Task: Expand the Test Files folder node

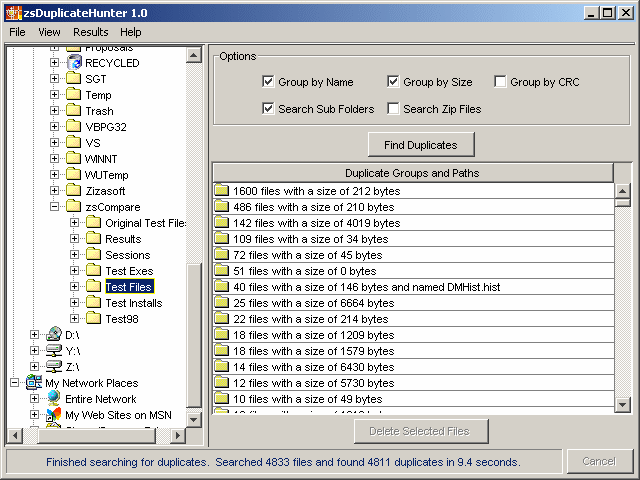Action: click(x=74, y=287)
